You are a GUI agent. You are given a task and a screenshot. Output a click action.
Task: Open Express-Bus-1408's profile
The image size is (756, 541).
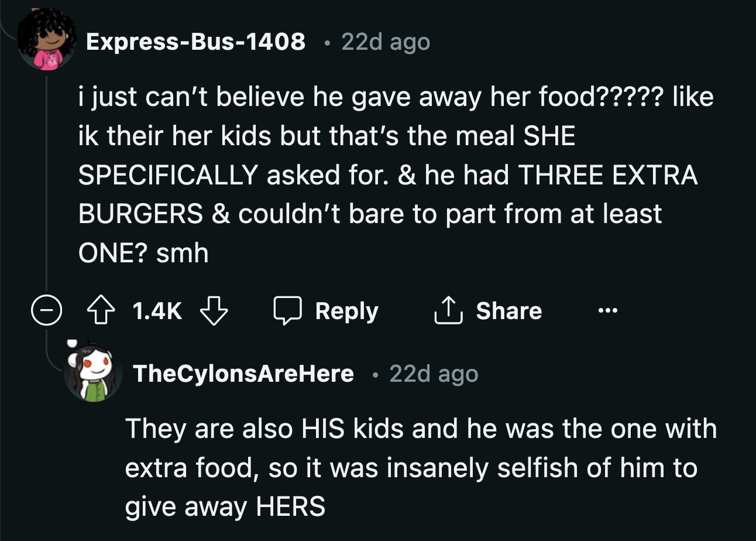tap(197, 42)
